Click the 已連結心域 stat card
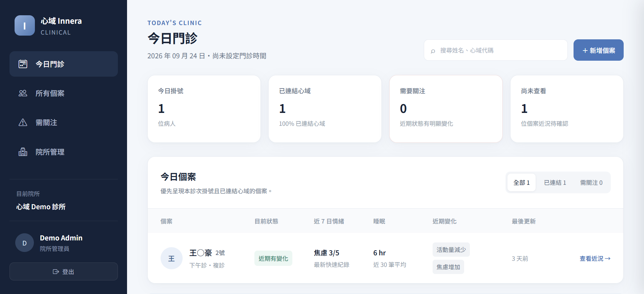The image size is (644, 294). pyautogui.click(x=325, y=109)
